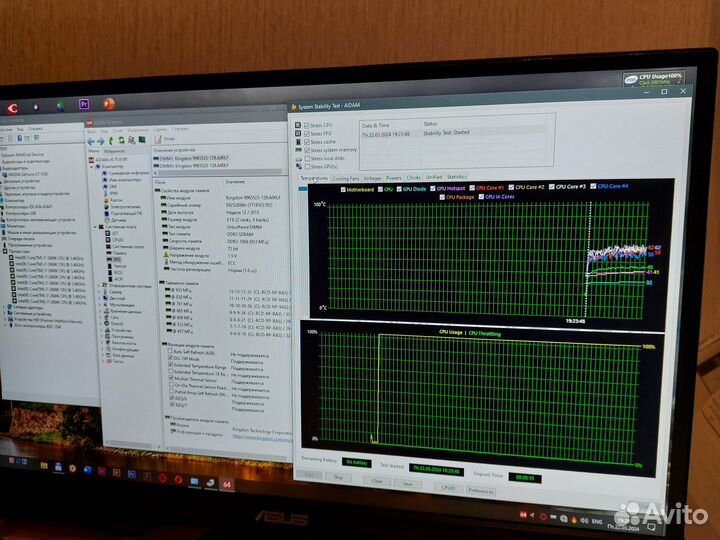Collapse the Motherboard node in AIDA64 tree
Screen dimensions: 720x540
click(96, 227)
